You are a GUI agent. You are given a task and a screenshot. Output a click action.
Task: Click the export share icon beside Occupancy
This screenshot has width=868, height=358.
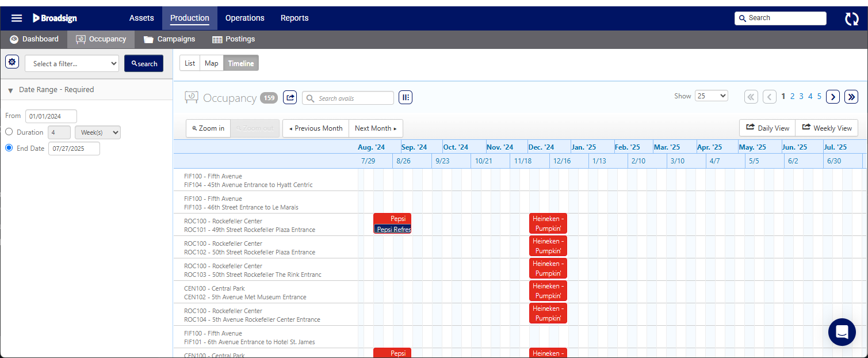(x=290, y=98)
